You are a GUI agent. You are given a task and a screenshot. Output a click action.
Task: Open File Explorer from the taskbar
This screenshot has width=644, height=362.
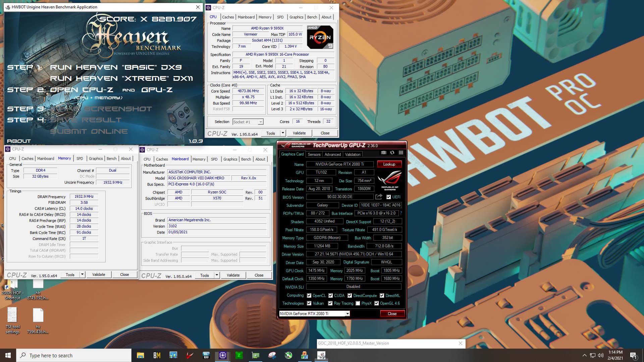point(140,355)
